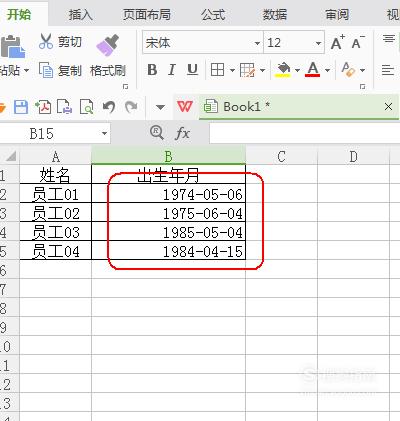
Task: Open Print Preview magnifier page icon
Action: tap(86, 107)
